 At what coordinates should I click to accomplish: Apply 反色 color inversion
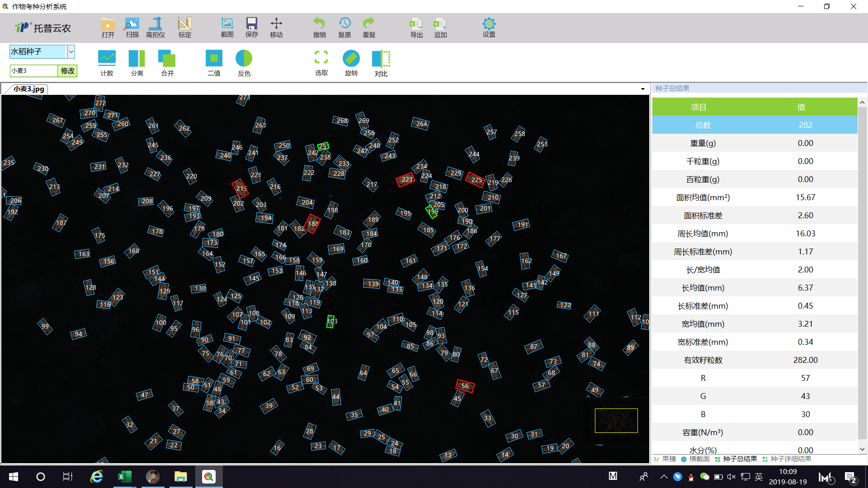[244, 63]
